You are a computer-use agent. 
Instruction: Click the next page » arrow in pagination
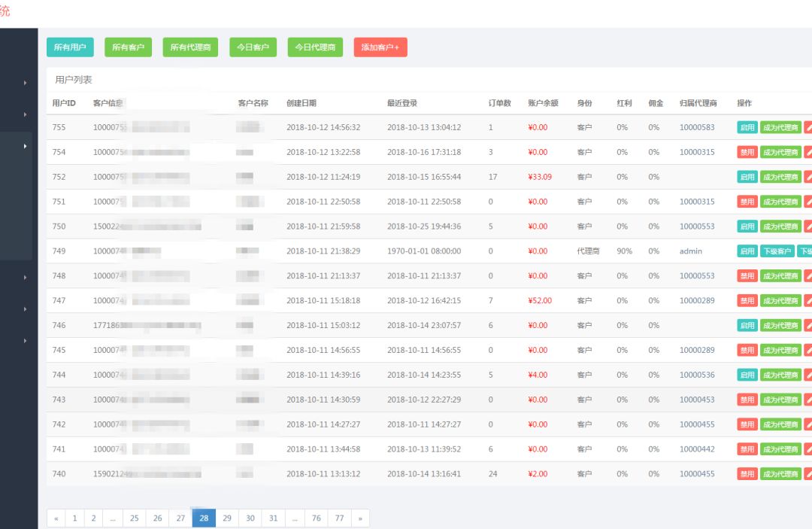pos(360,518)
